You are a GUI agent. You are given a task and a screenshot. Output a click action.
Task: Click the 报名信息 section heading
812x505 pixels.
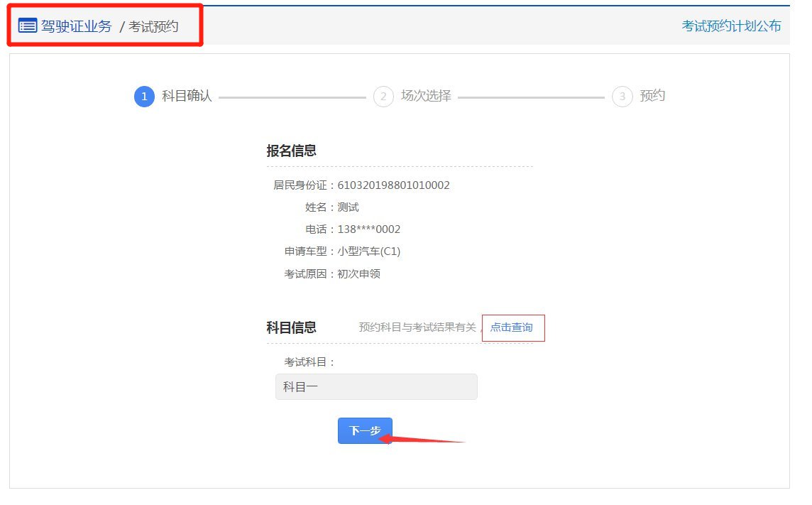[x=291, y=151]
